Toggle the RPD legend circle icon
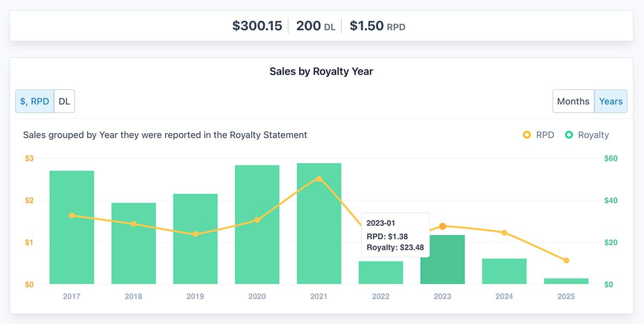Screen dimensions: 644x324 527,135
